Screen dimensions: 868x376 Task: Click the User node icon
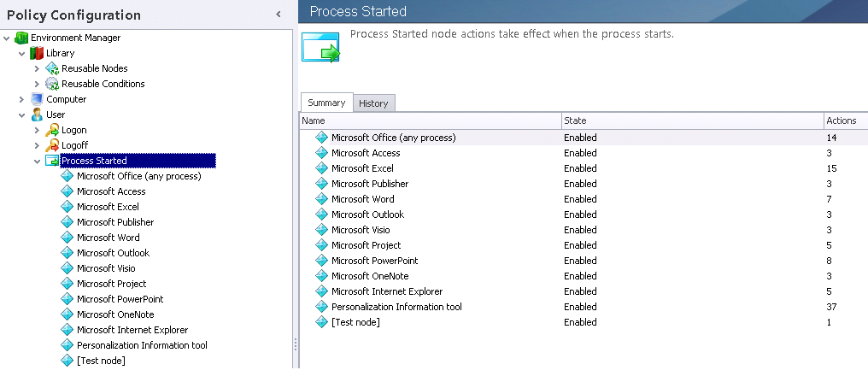37,115
